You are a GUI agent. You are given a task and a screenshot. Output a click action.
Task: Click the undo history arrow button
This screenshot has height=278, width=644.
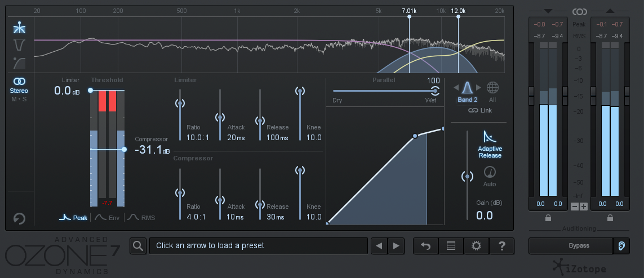426,245
